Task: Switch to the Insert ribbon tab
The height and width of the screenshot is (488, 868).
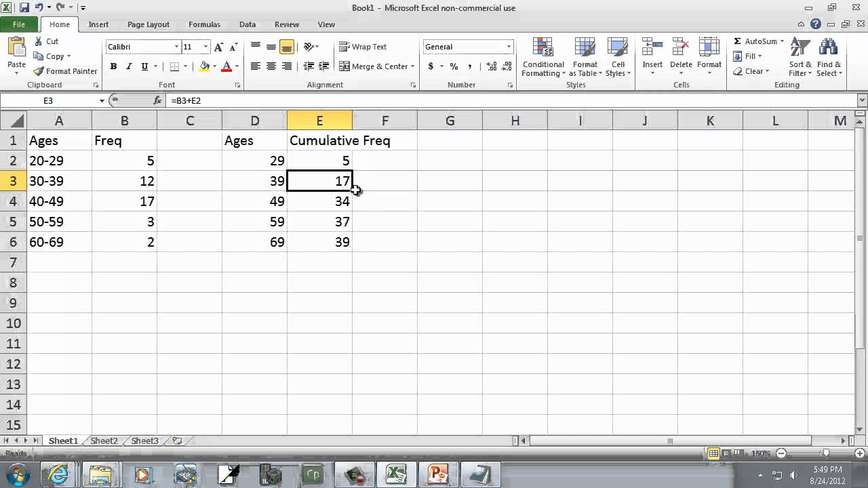Action: 98,24
